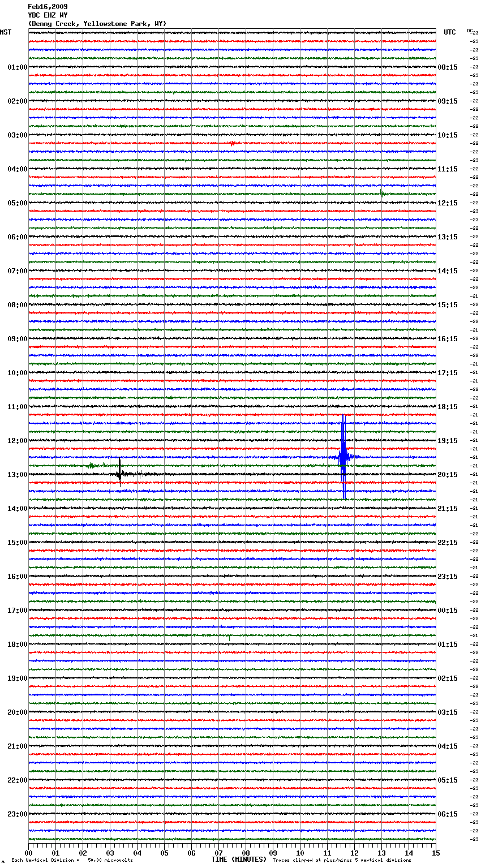Click the TIME (MINUTES) axis title
Screen dimensions: 481x868
(238, 860)
